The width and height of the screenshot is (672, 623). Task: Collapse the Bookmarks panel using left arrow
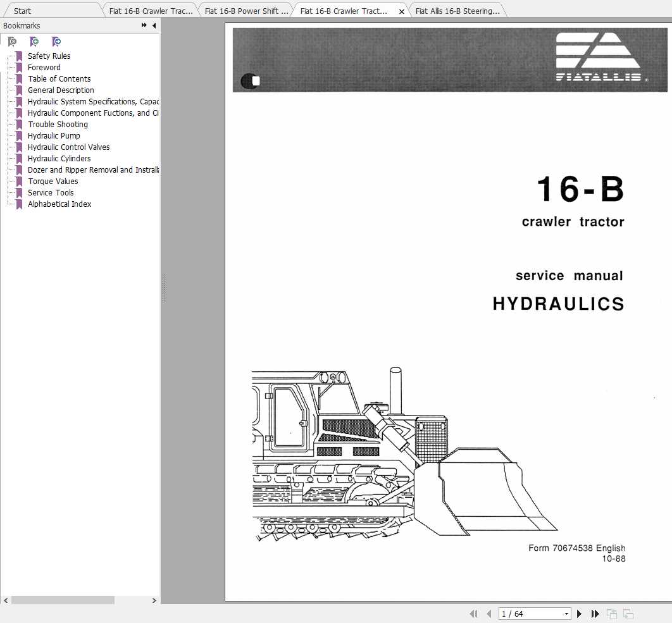click(x=154, y=25)
